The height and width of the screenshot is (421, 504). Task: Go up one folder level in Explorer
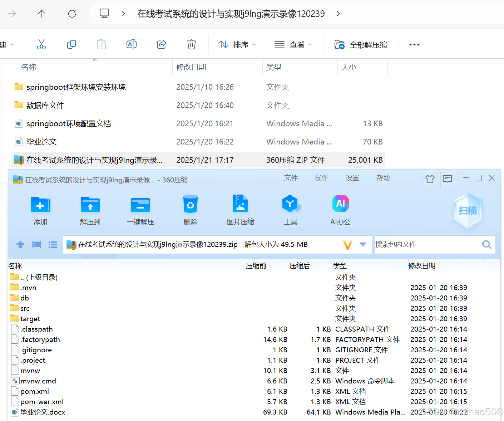pyautogui.click(x=42, y=14)
